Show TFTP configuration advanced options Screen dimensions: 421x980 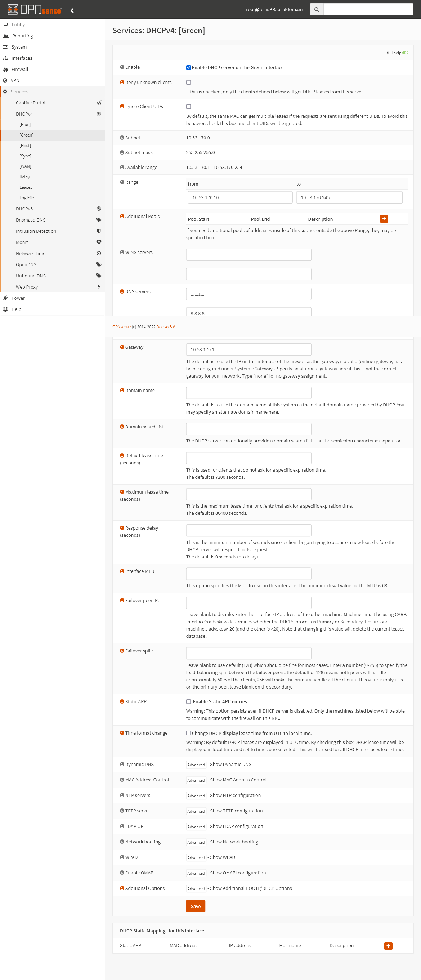[196, 811]
